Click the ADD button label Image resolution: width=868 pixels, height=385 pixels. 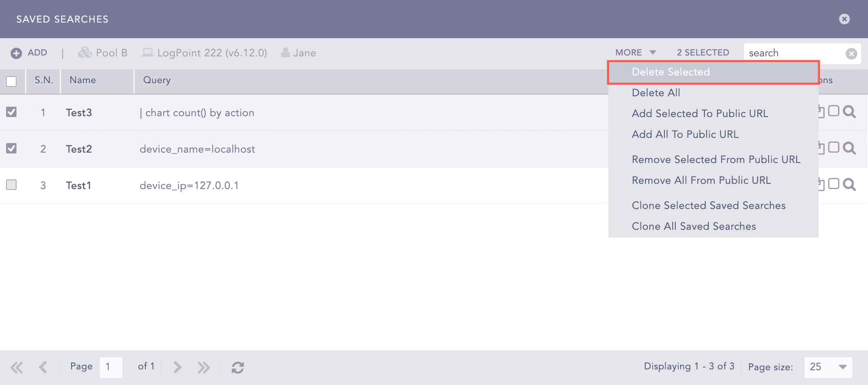pos(37,52)
